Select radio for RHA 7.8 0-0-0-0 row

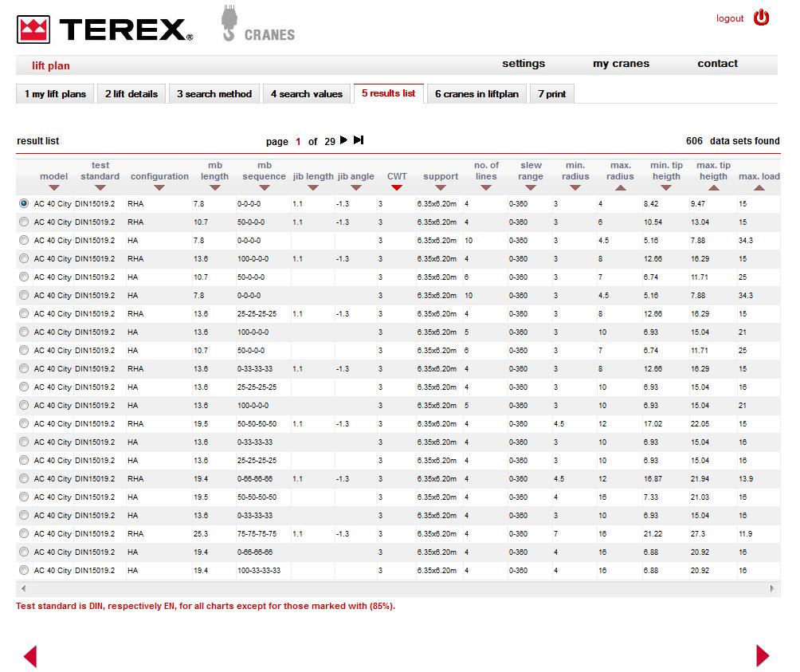click(x=24, y=203)
